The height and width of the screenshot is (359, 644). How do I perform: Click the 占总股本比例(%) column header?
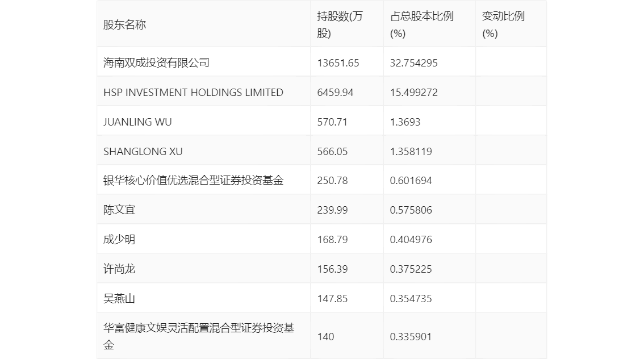tap(422, 24)
